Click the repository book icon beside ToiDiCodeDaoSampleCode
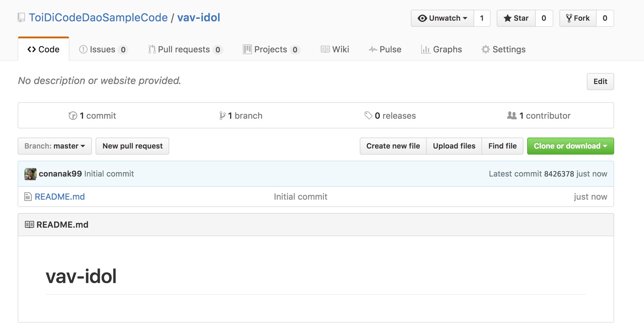644x336 pixels. pyautogui.click(x=21, y=18)
